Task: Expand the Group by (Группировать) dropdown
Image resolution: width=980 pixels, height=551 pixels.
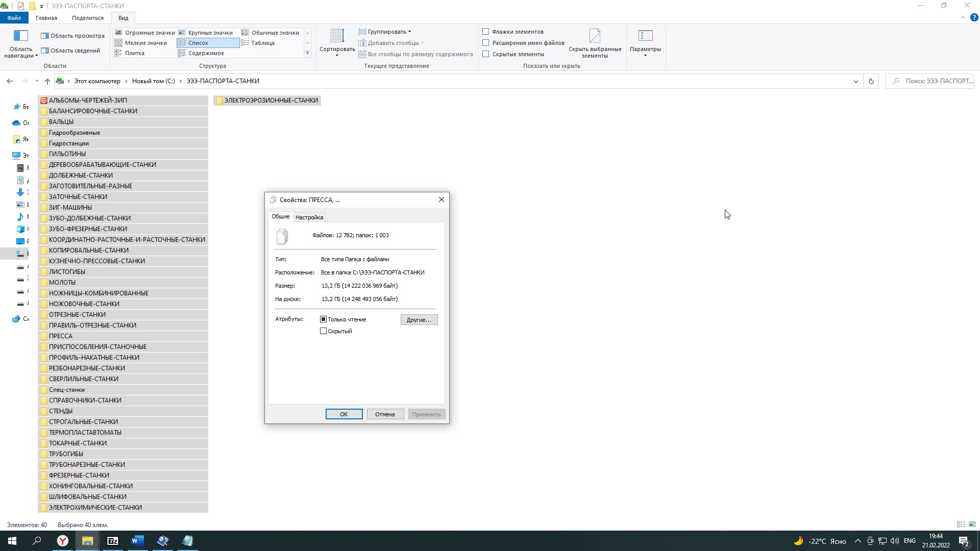Action: coord(386,32)
